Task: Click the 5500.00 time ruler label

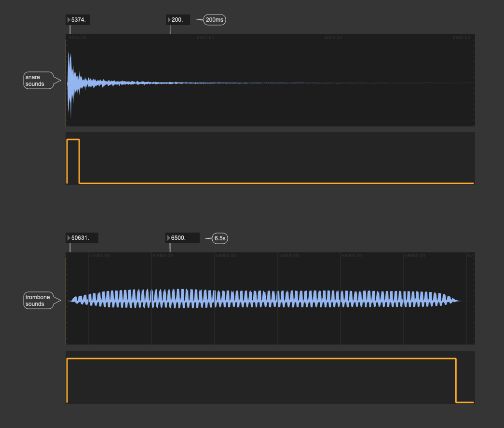Action: click(x=333, y=38)
